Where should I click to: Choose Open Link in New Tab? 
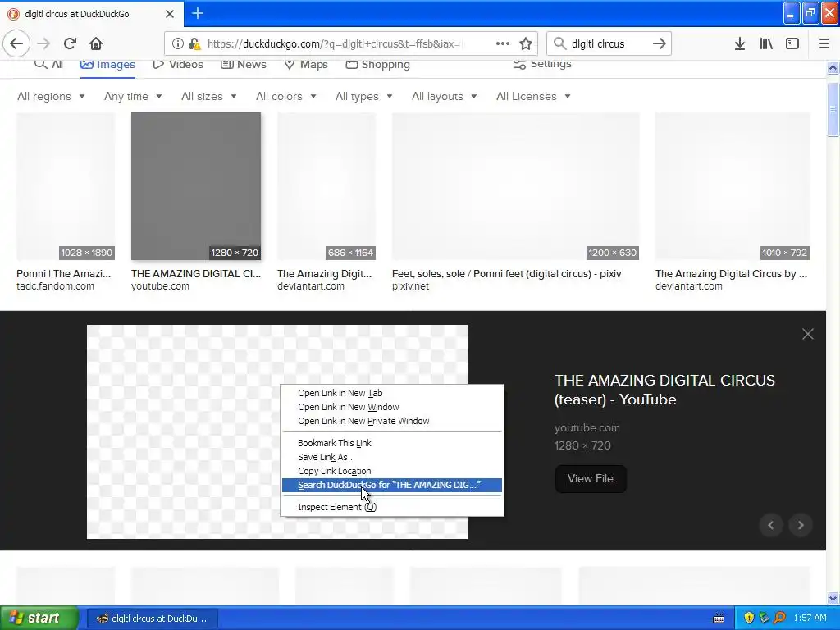click(x=392, y=393)
